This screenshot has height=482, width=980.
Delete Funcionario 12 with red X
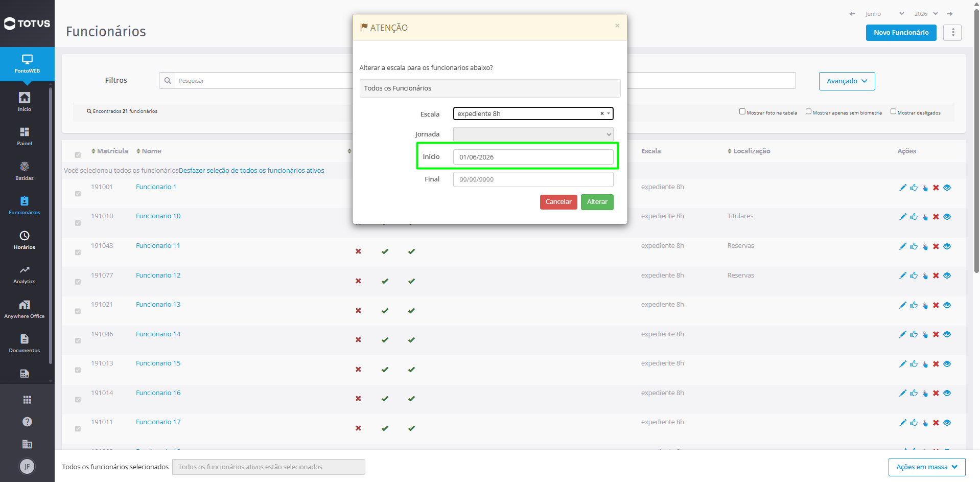coord(936,276)
